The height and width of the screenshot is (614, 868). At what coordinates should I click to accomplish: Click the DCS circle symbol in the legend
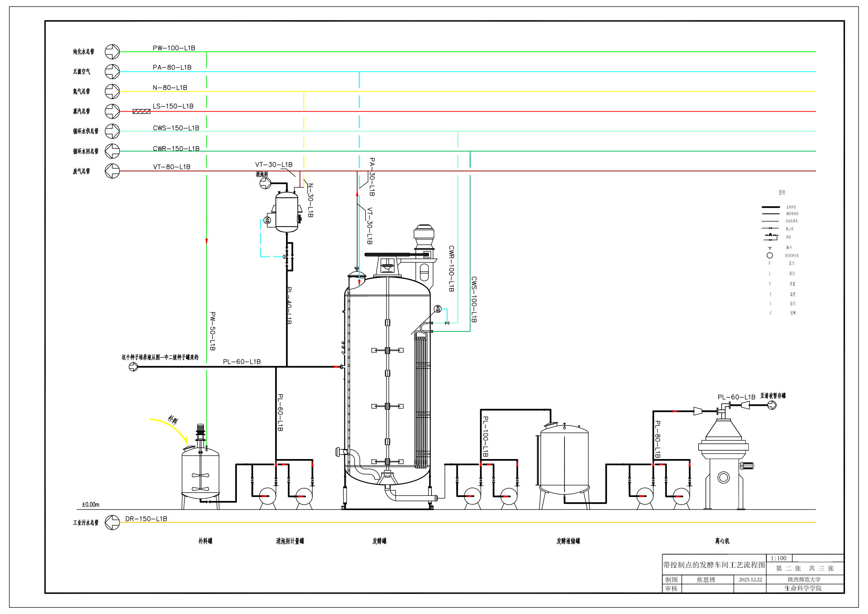click(x=770, y=256)
